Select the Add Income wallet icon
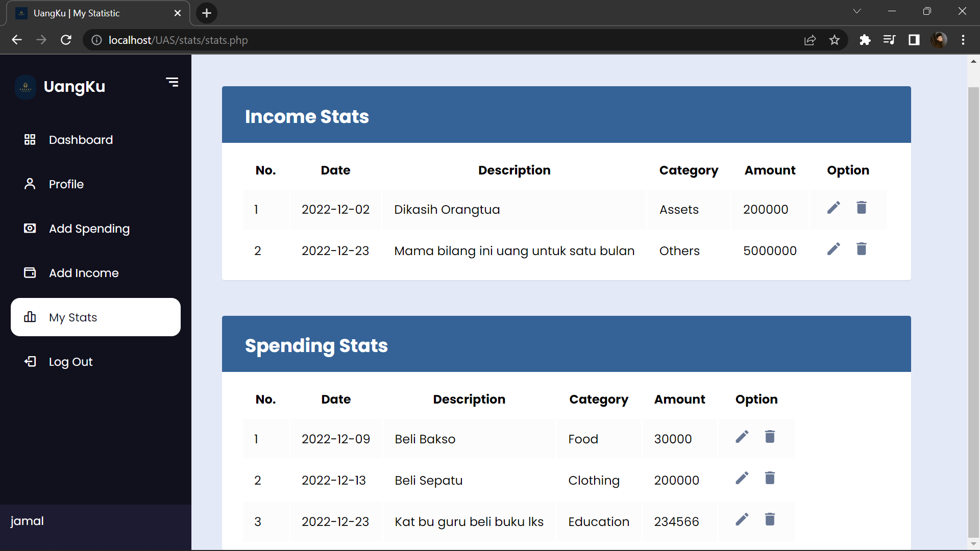The image size is (980, 551). point(30,272)
